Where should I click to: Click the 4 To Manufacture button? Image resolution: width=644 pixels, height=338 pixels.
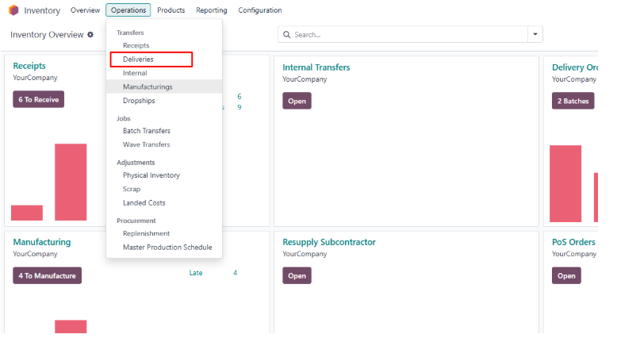click(x=47, y=275)
